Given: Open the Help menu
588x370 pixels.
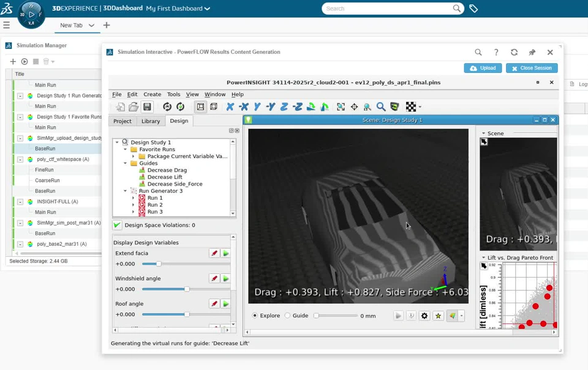Looking at the screenshot, I should click(238, 94).
